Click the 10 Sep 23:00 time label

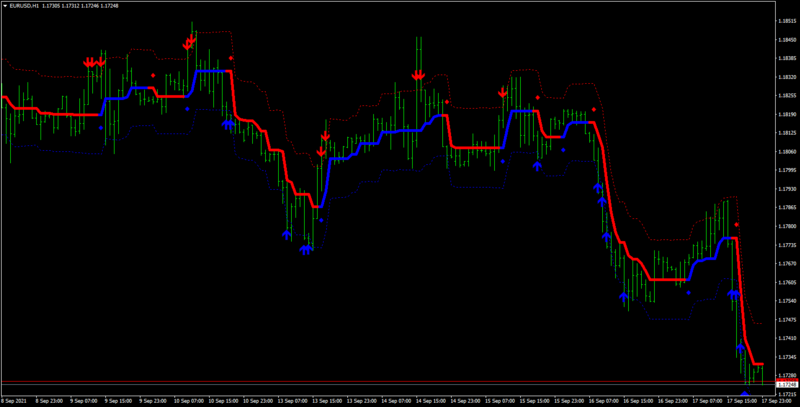[x=258, y=401]
